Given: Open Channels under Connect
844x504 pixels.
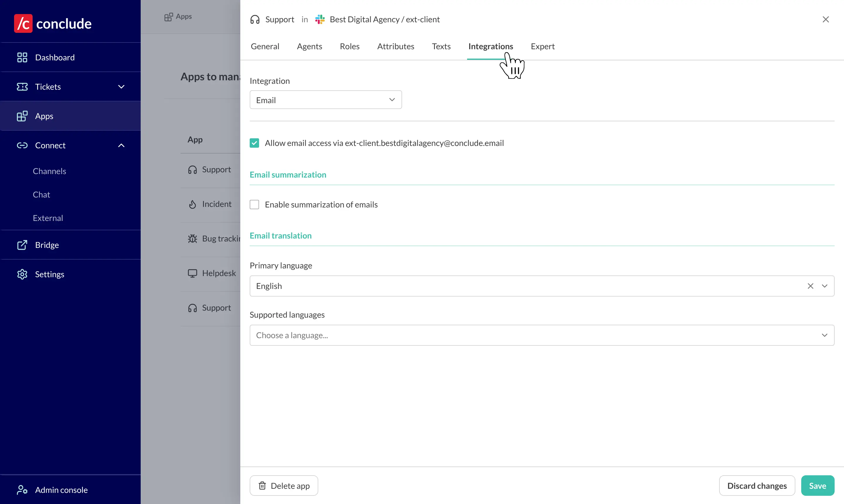Looking at the screenshot, I should [x=50, y=171].
